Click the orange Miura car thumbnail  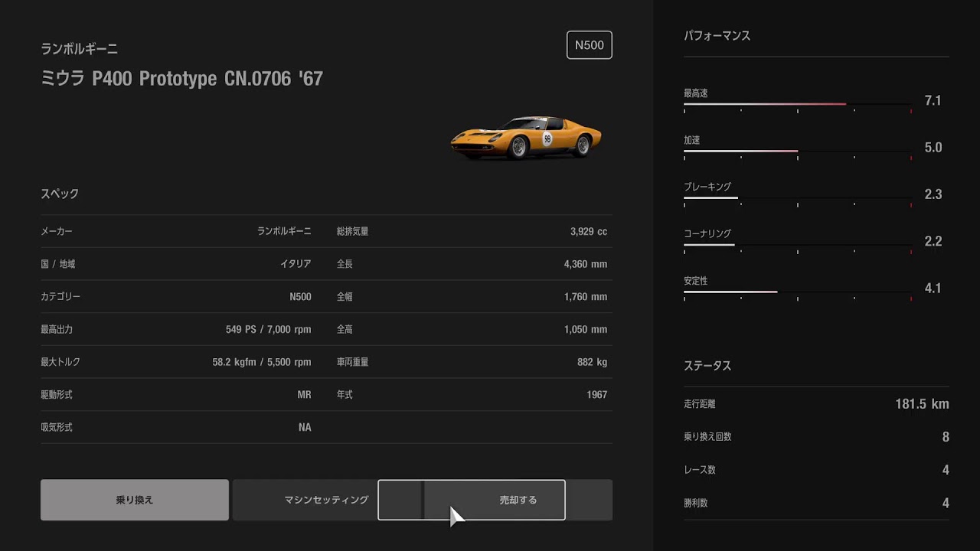526,138
